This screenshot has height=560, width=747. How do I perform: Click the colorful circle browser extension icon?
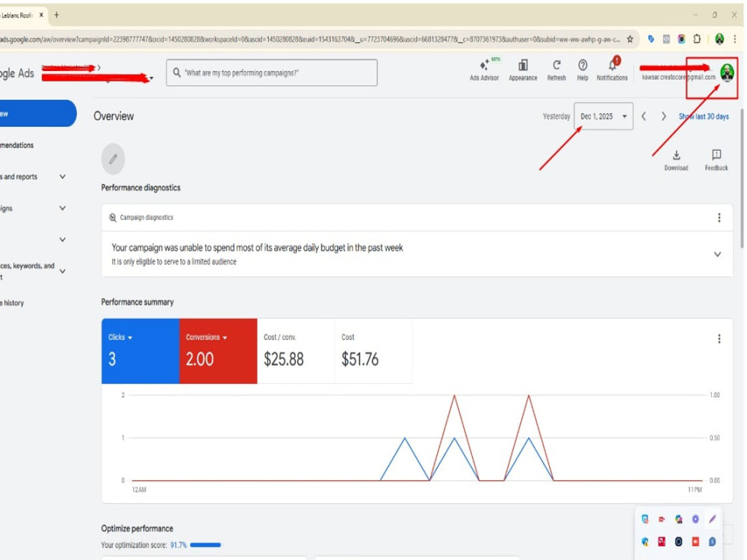point(682,39)
